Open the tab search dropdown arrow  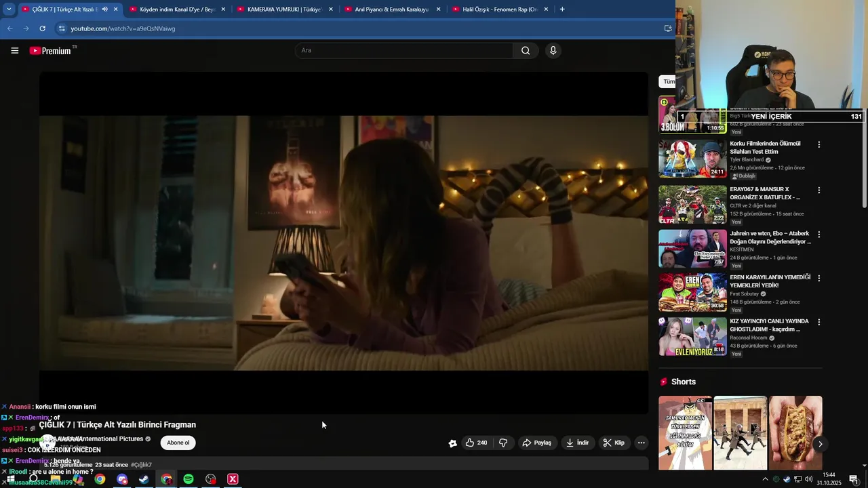(9, 9)
